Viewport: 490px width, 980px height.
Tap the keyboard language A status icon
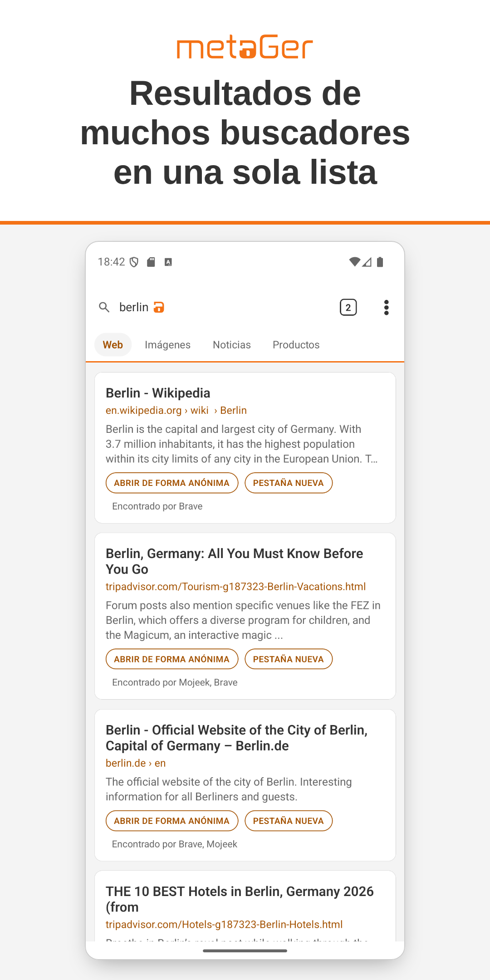168,262
